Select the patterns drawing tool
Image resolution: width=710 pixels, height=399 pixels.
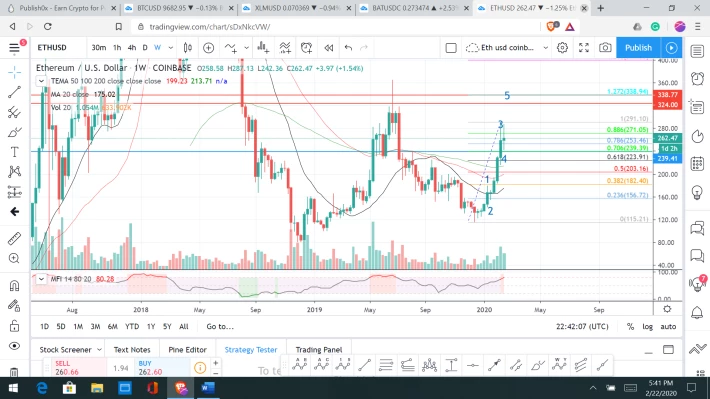[14, 172]
